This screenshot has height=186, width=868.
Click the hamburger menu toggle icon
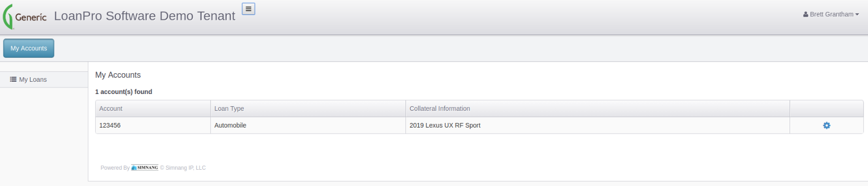tap(249, 9)
